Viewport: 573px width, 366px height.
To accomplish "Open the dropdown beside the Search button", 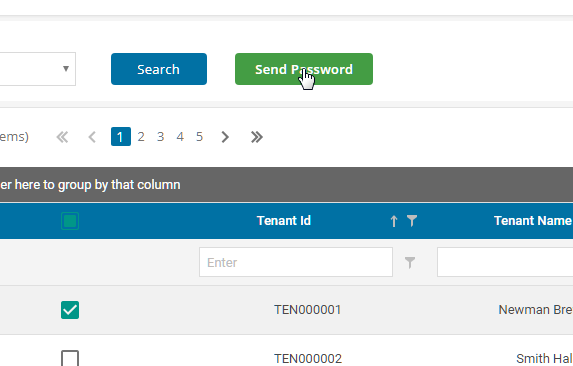I will [38, 69].
